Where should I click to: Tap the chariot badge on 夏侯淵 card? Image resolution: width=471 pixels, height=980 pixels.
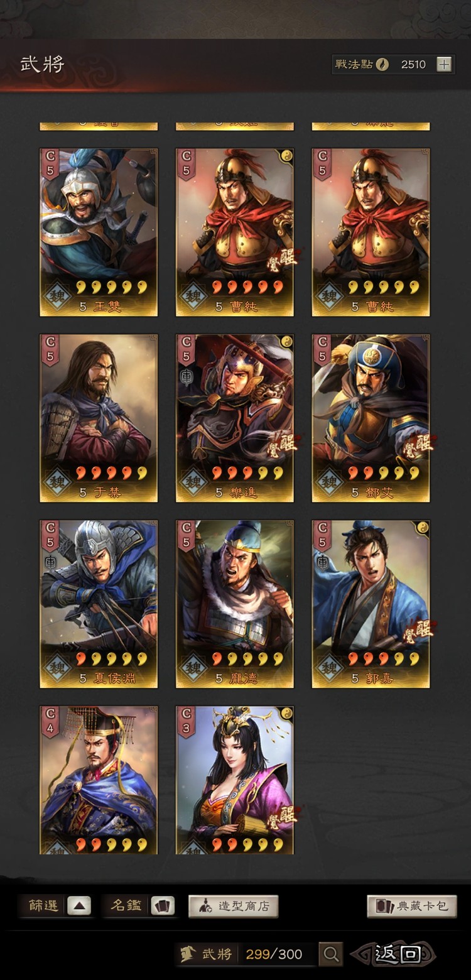coord(50,562)
